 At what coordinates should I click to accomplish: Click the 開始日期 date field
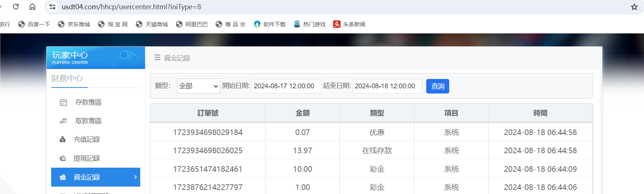(x=286, y=86)
